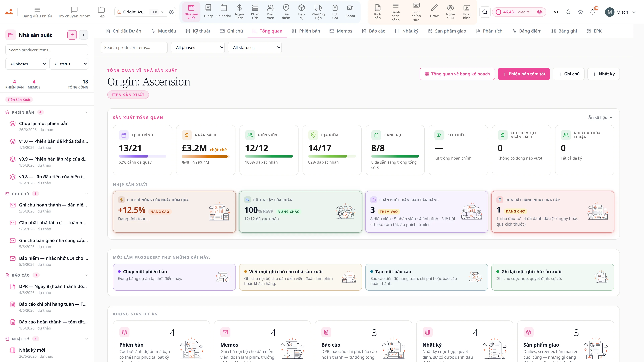Click the search magnifier icon

point(485,12)
